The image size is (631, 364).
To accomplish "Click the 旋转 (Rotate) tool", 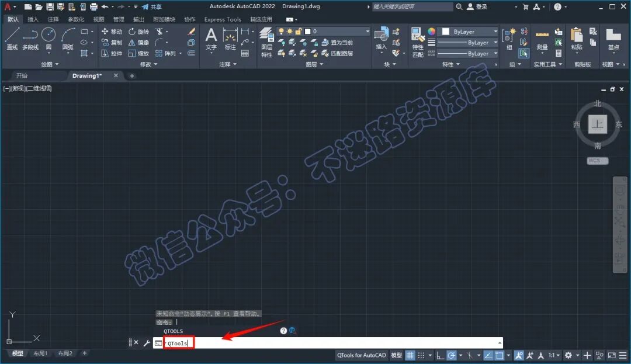I will pos(139,32).
